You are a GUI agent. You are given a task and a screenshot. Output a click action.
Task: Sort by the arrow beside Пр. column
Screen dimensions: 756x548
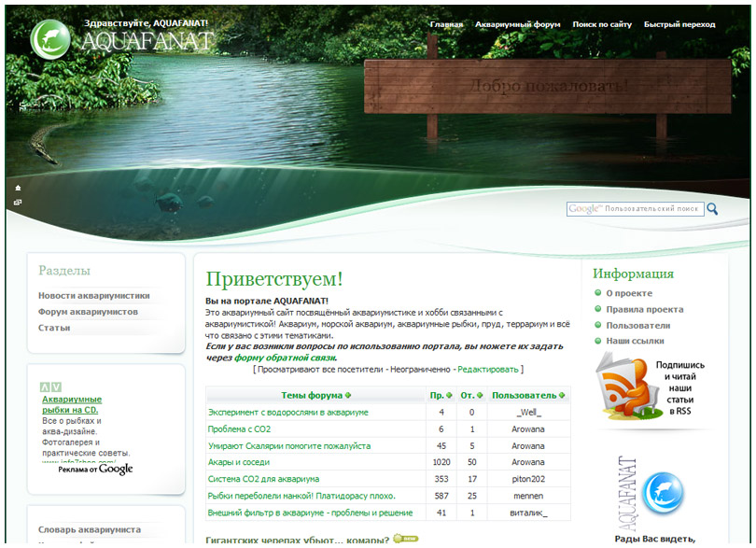point(449,396)
